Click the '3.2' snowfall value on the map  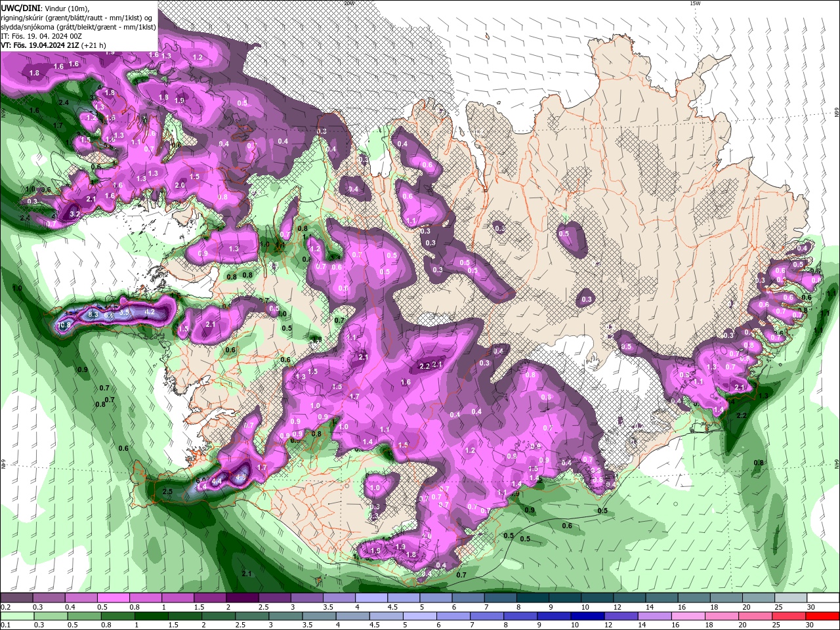tap(74, 214)
